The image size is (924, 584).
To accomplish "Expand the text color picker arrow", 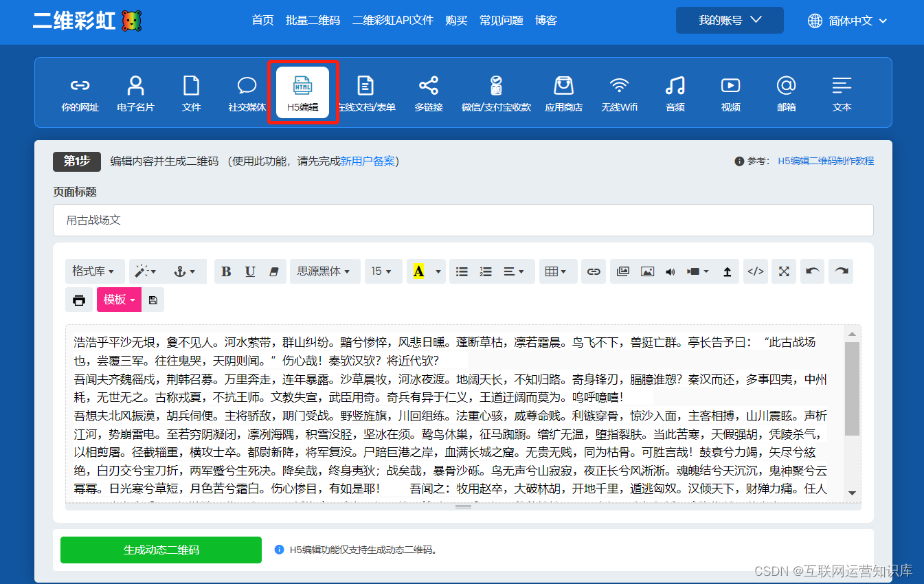I will [438, 271].
